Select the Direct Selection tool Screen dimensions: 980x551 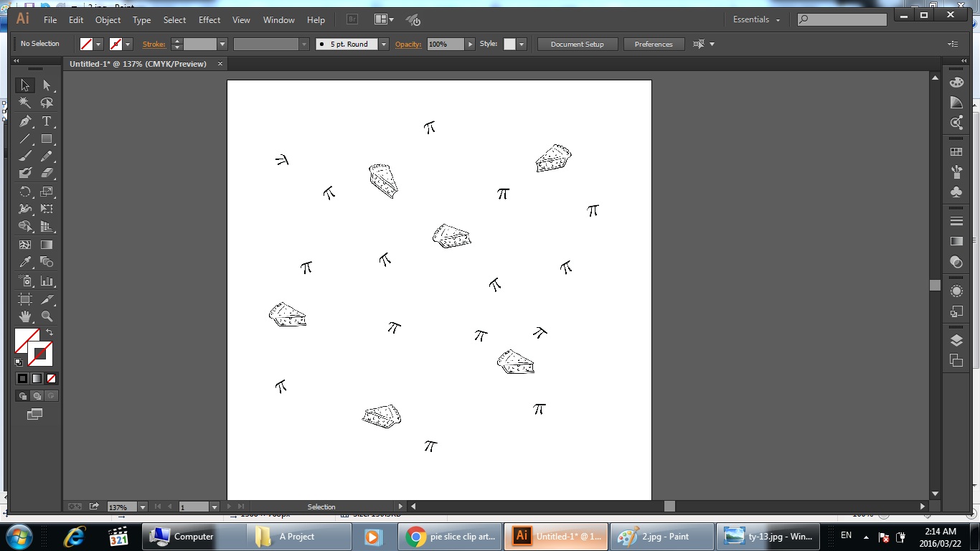point(47,85)
